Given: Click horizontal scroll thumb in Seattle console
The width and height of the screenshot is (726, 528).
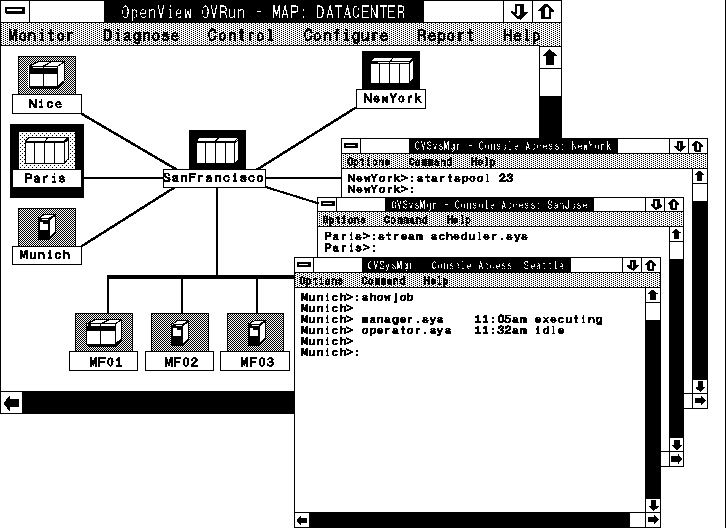Looking at the screenshot, I should point(638,520).
